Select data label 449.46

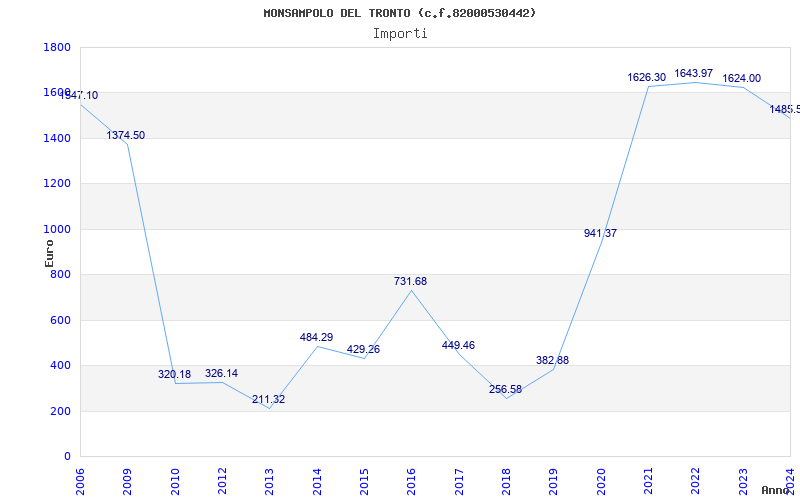point(458,345)
